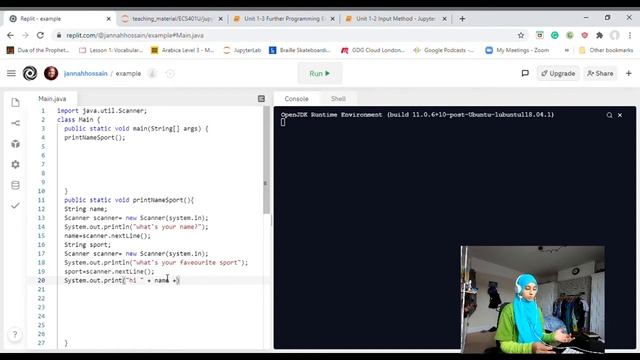
Task: Open the Packages cube icon
Action: click(16, 144)
